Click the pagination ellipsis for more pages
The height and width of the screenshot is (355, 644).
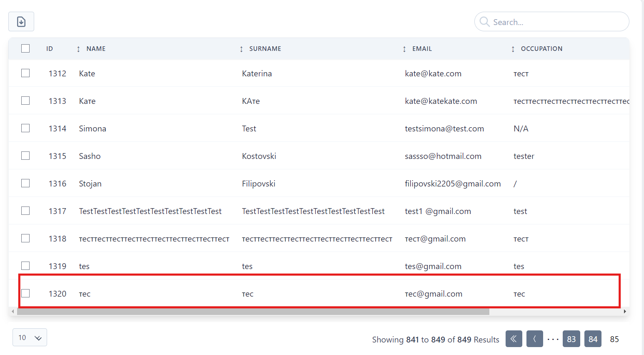553,339
